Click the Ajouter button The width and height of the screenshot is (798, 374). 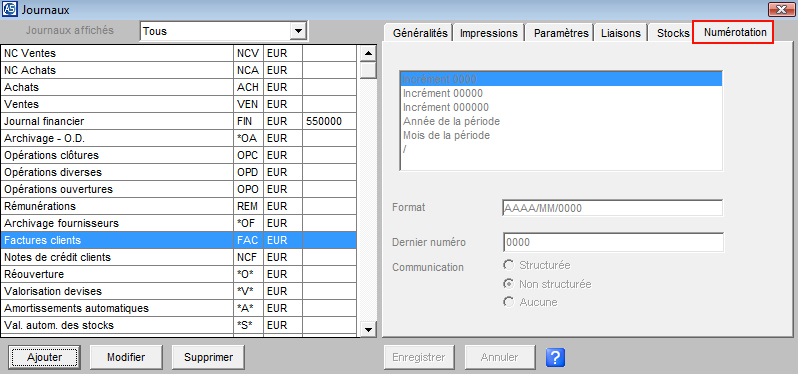tap(44, 357)
